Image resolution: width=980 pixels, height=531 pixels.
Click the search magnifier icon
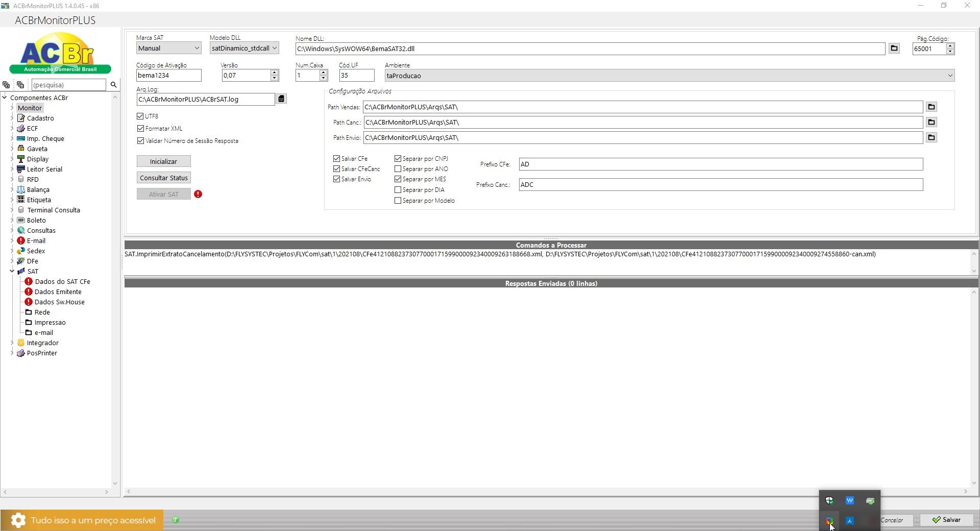(x=113, y=85)
